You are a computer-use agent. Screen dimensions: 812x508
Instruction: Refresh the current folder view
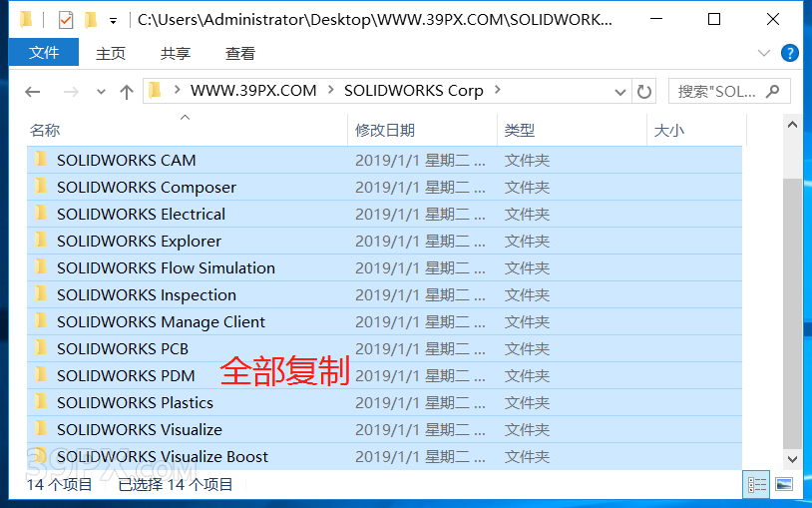pyautogui.click(x=644, y=91)
